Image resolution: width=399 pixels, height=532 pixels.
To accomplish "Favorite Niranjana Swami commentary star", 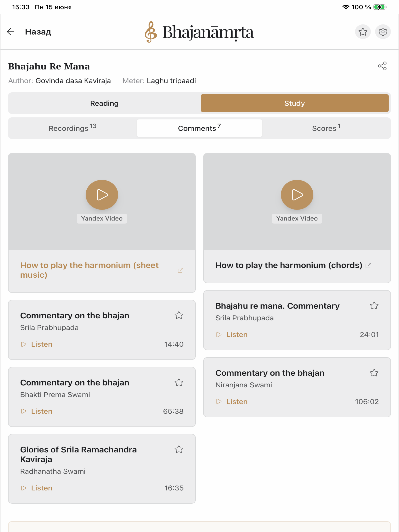I will tap(374, 373).
